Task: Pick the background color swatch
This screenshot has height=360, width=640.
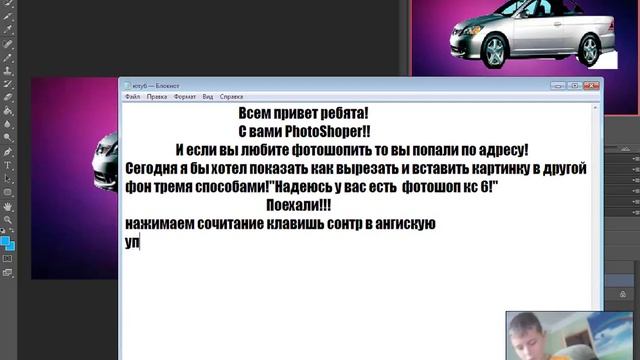Action: [x=11, y=247]
